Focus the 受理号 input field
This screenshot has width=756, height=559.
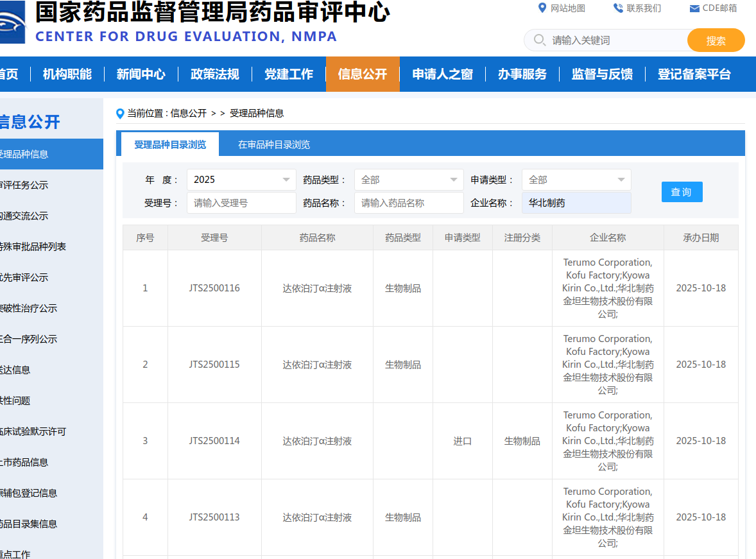[241, 203]
